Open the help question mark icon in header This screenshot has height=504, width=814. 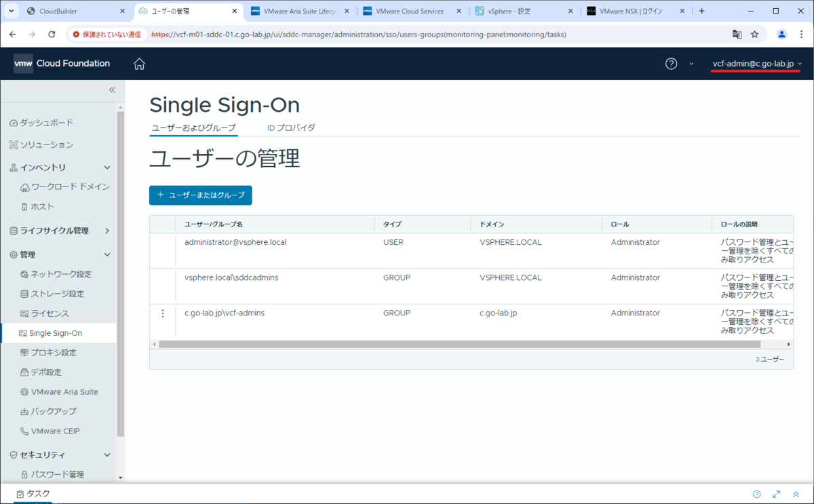pos(671,64)
